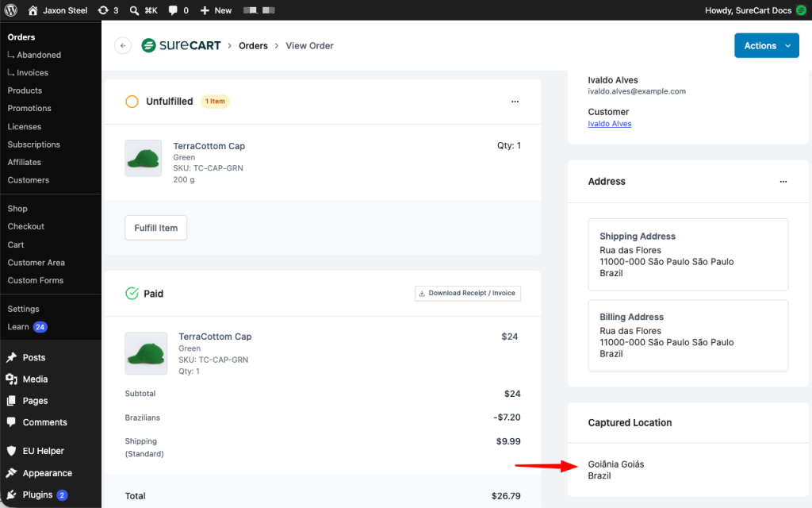The width and height of the screenshot is (812, 508).
Task: Open Shop in the sidebar
Action: coord(17,209)
